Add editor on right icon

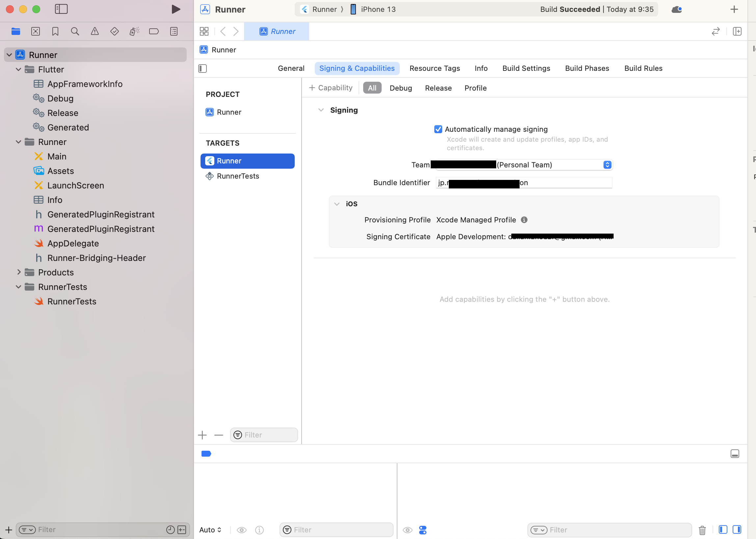click(x=737, y=32)
